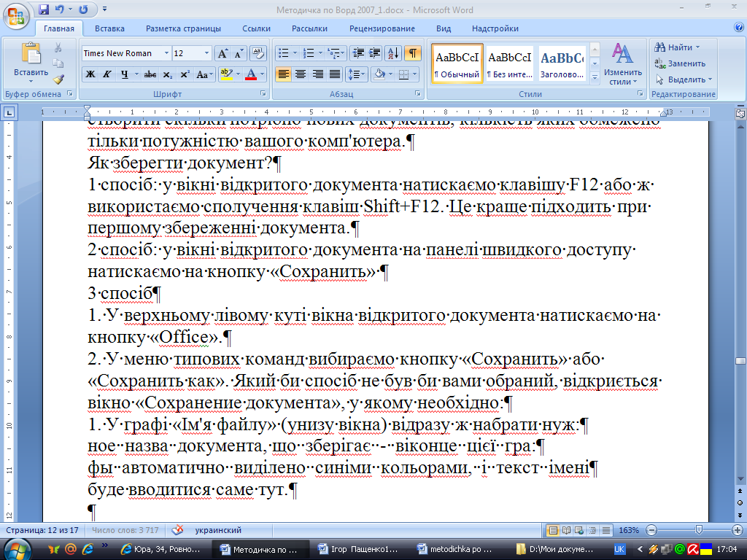Apply yellow text highlight color
Image resolution: width=747 pixels, height=560 pixels.
click(226, 74)
